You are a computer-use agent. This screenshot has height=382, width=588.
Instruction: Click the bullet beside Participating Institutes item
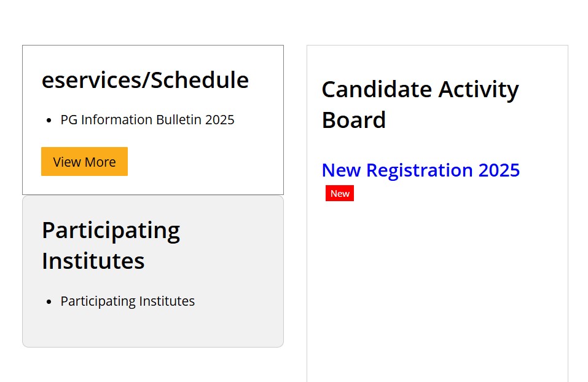point(49,302)
